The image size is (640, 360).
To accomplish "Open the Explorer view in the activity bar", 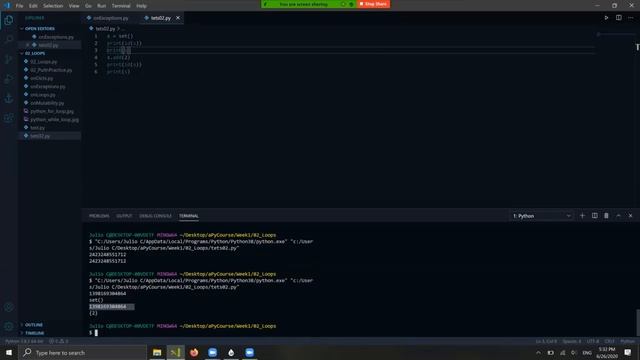I will click(9, 20).
